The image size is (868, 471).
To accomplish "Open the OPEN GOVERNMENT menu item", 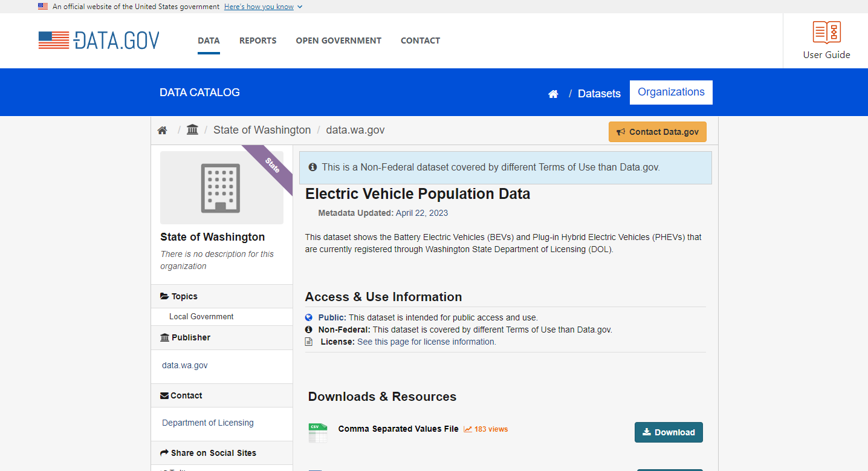I will [x=338, y=41].
